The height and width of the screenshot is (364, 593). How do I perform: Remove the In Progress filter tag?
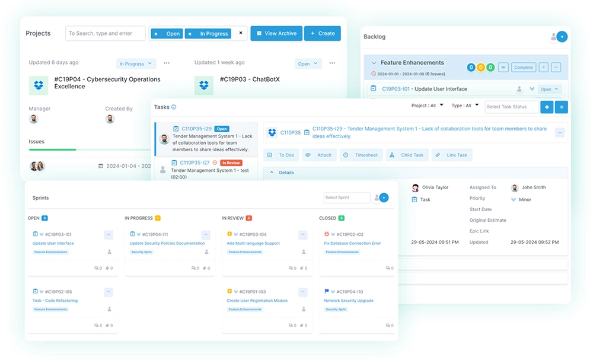[189, 34]
